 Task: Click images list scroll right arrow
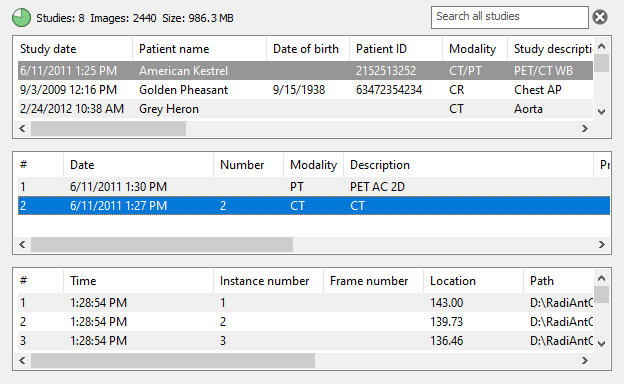pyautogui.click(x=585, y=361)
